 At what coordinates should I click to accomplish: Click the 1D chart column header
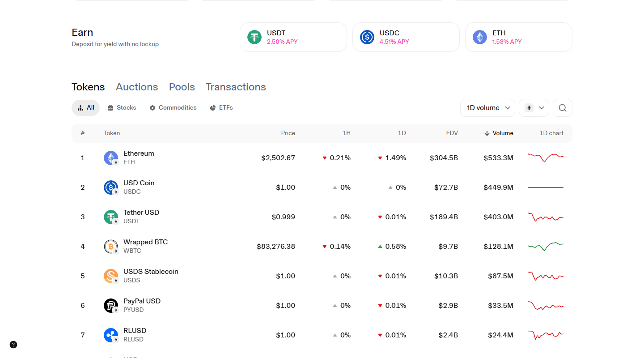(x=551, y=133)
